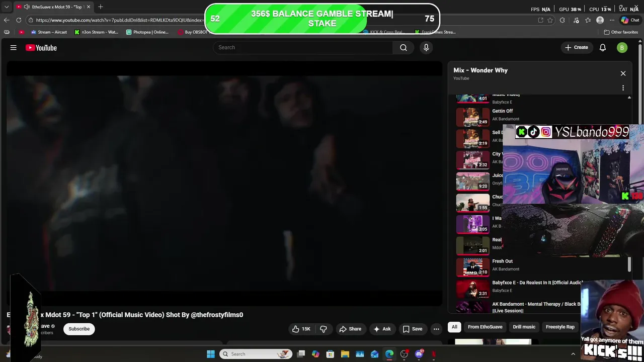644x362 pixels.
Task: Open the more actions ellipsis under the video
Action: point(436,329)
